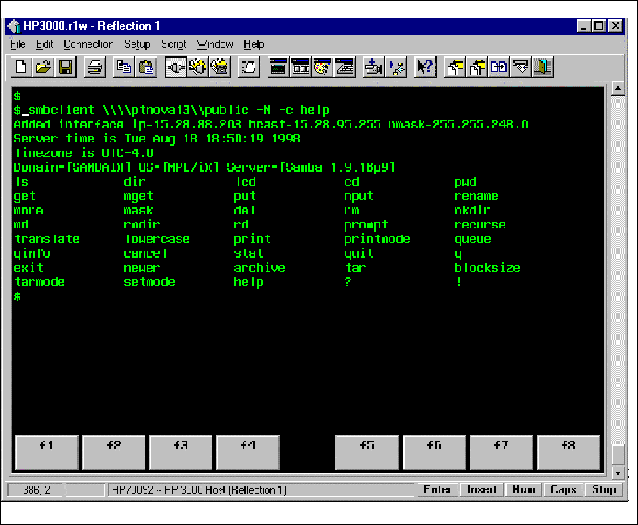The height and width of the screenshot is (525, 638).
Task: Open the Edit menu
Action: point(44,44)
